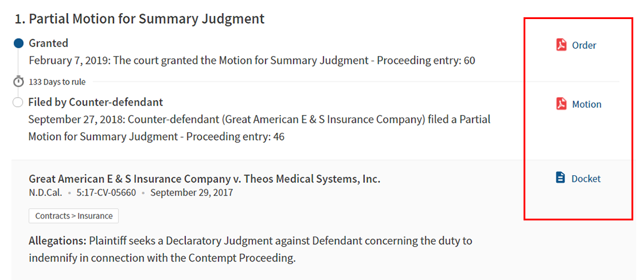Click the Partial Motion for Summary Judgment heading
The width and height of the screenshot is (644, 280).
(x=140, y=18)
